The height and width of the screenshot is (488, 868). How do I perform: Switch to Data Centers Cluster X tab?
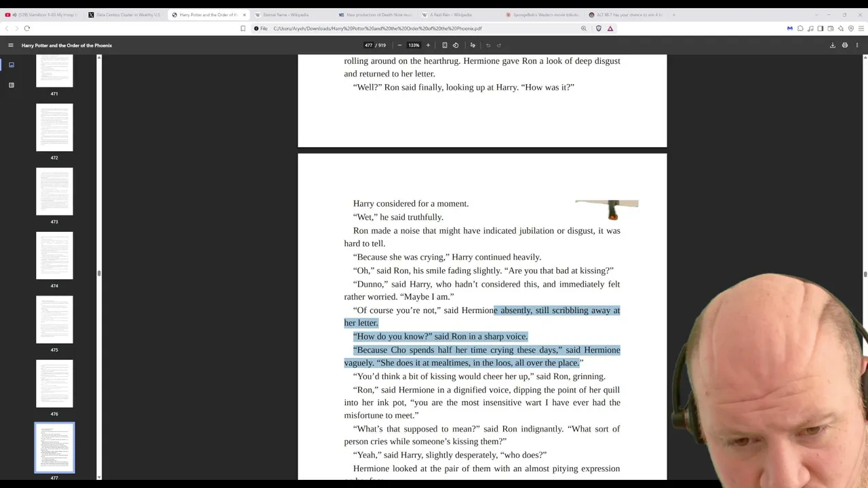click(x=125, y=15)
